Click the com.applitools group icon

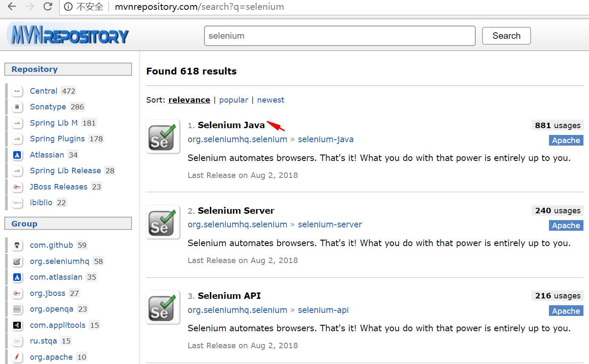pyautogui.click(x=17, y=325)
